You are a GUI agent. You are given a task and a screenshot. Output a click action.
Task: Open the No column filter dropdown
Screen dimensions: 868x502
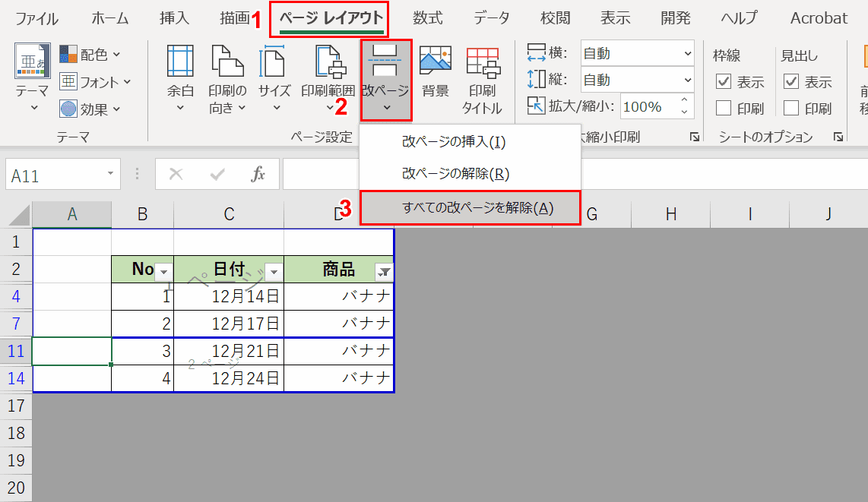[163, 272]
